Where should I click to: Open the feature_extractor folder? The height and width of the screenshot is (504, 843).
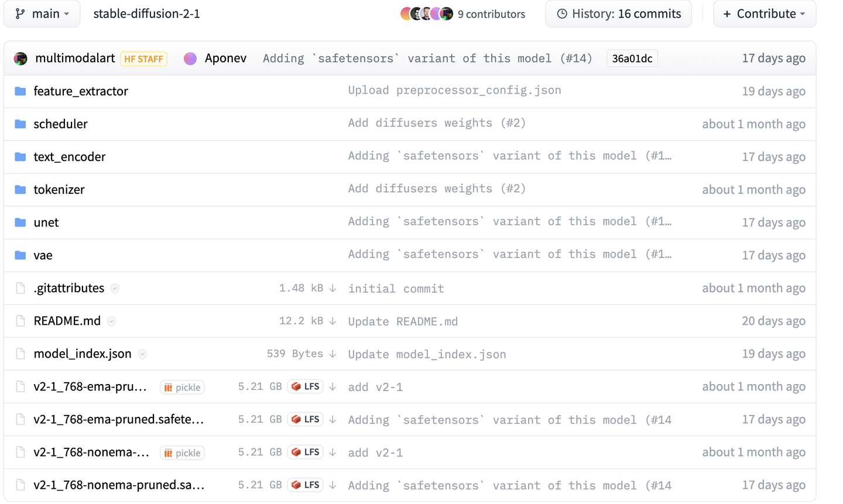(x=81, y=91)
